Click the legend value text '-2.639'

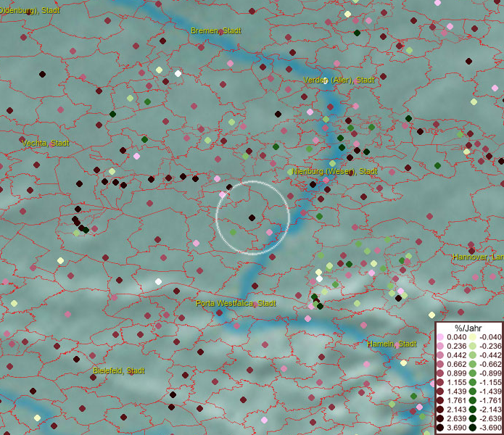(x=490, y=418)
